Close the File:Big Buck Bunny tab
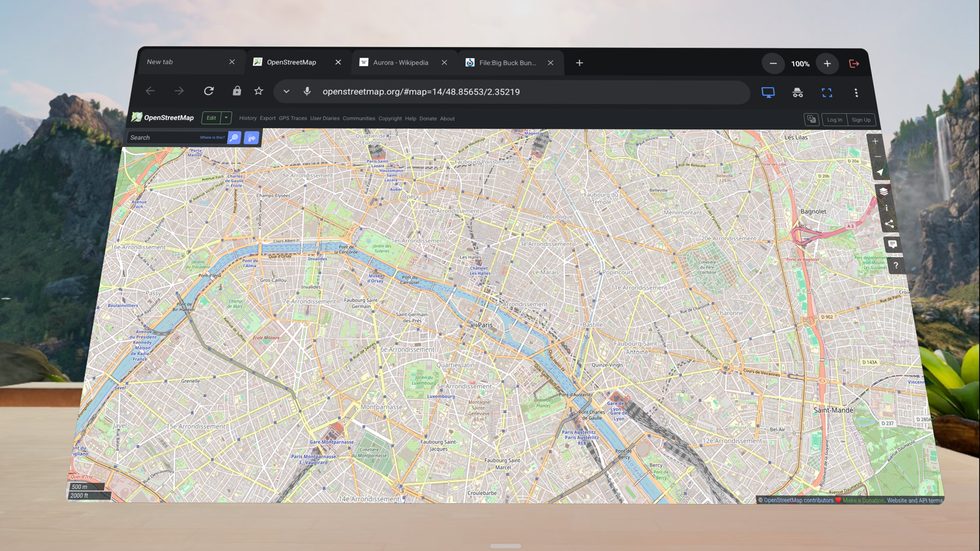This screenshot has height=551, width=980. 551,62
